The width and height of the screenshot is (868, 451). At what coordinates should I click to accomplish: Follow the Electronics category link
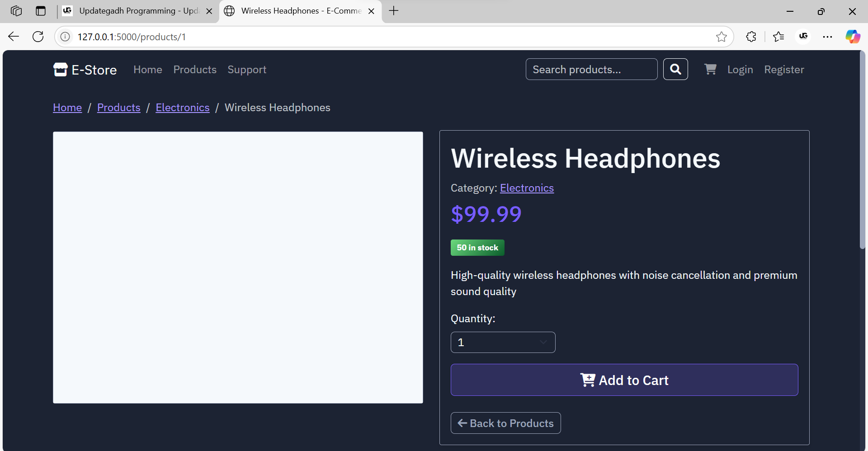527,188
